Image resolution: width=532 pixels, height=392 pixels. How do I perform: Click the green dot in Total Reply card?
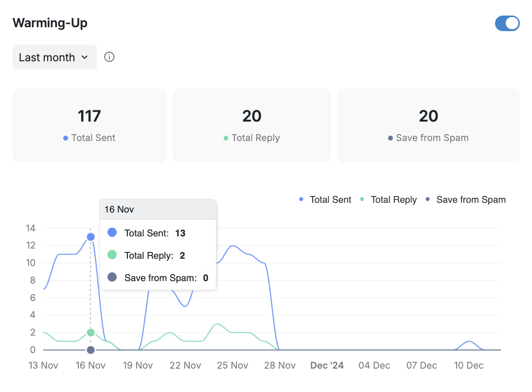[x=226, y=138]
